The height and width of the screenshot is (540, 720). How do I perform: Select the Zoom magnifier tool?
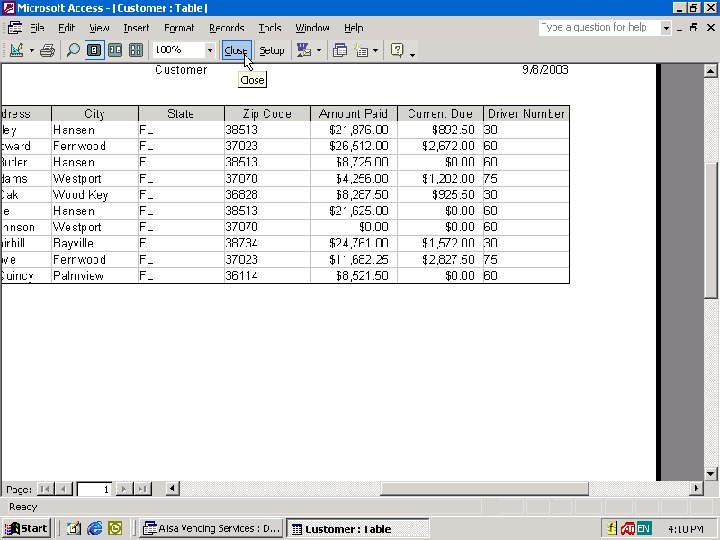[x=73, y=50]
